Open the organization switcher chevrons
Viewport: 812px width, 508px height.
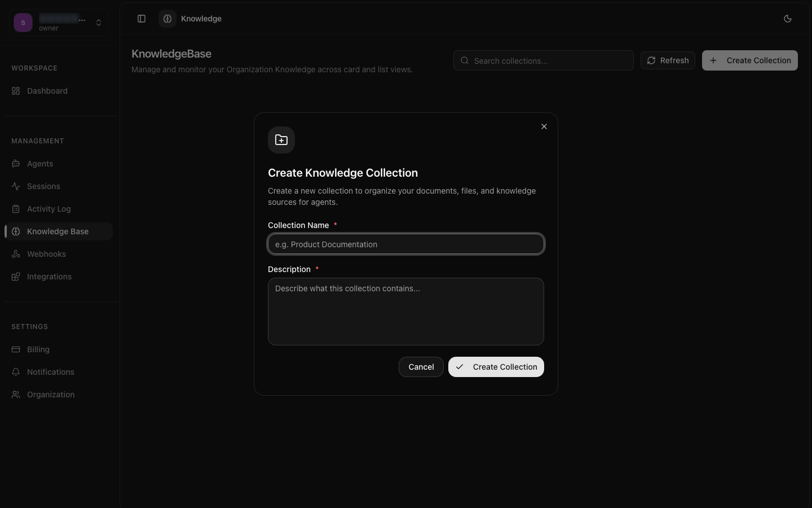[99, 23]
